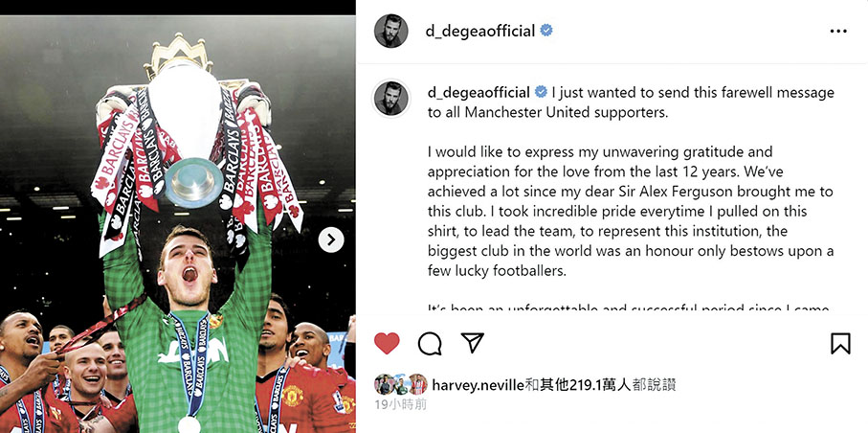The height and width of the screenshot is (433, 868).
Task: Share post with paper plane icon
Action: 472,343
